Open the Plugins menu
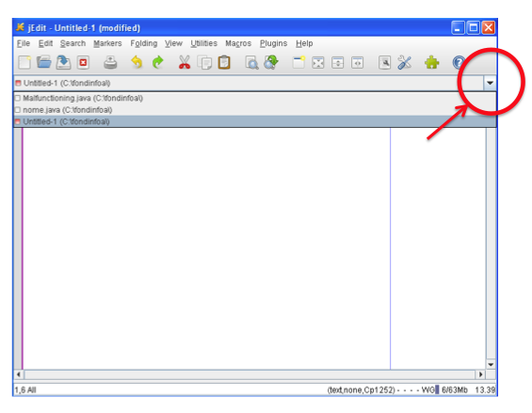The height and width of the screenshot is (413, 532). click(273, 43)
